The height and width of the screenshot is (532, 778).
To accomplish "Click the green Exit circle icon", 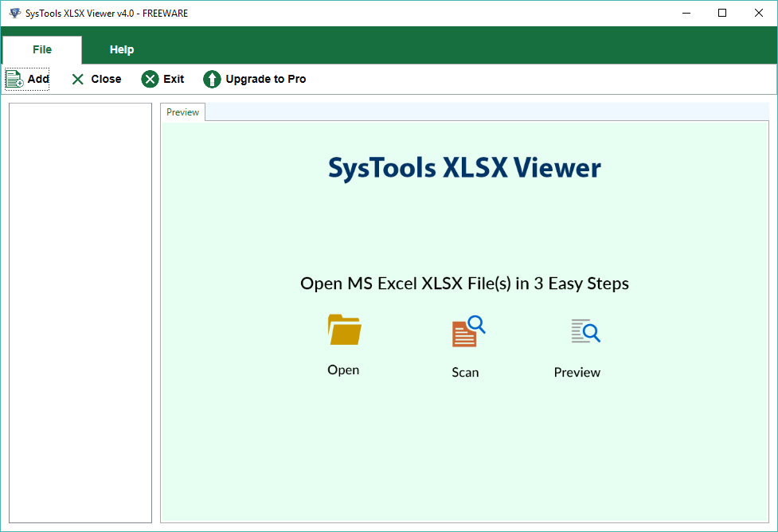I will [x=150, y=79].
